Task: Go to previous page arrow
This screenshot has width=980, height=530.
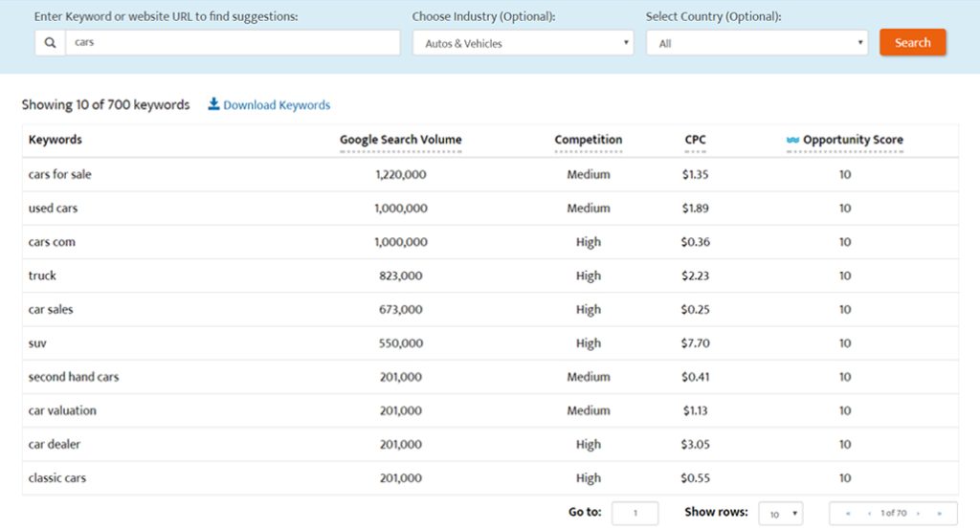Action: [x=869, y=513]
